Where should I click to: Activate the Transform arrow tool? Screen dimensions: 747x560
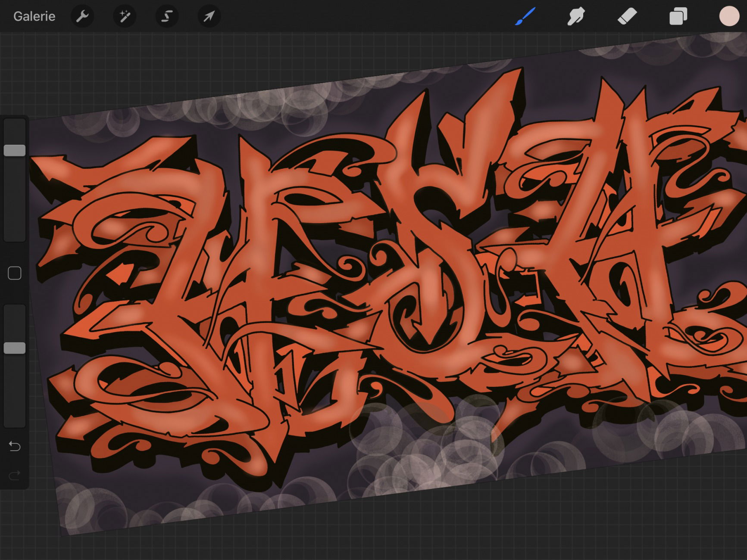coord(209,16)
